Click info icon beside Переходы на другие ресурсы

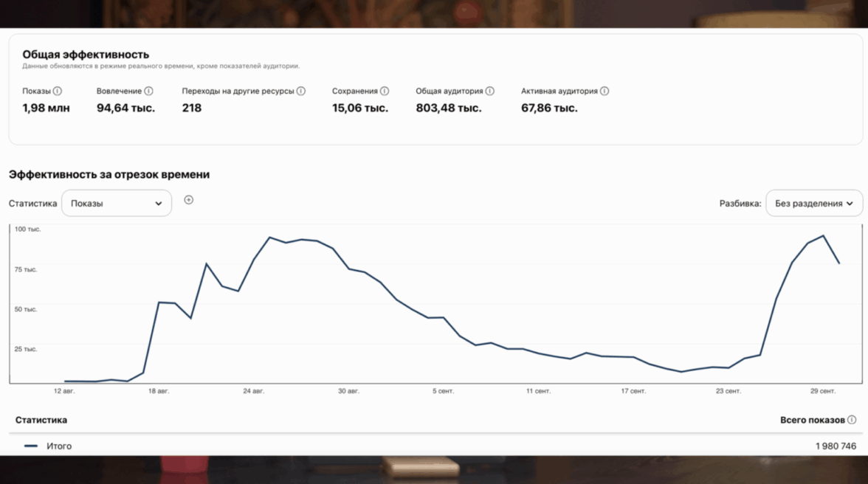coord(301,91)
